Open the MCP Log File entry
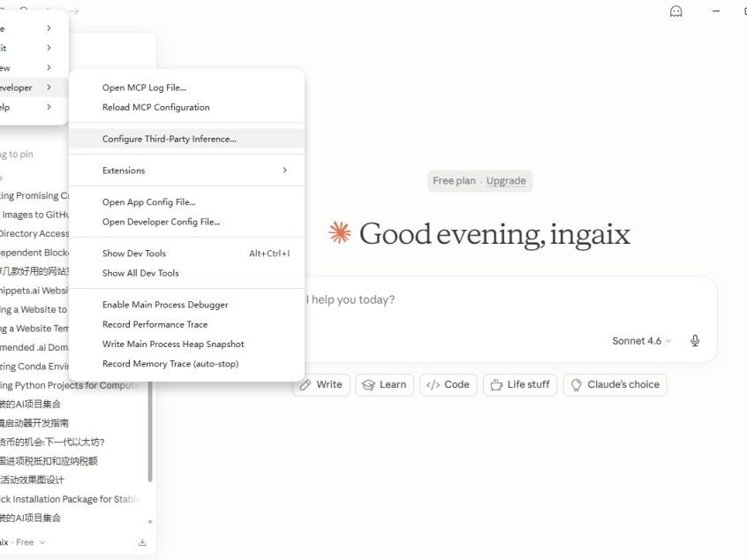747x560 pixels. click(187, 87)
